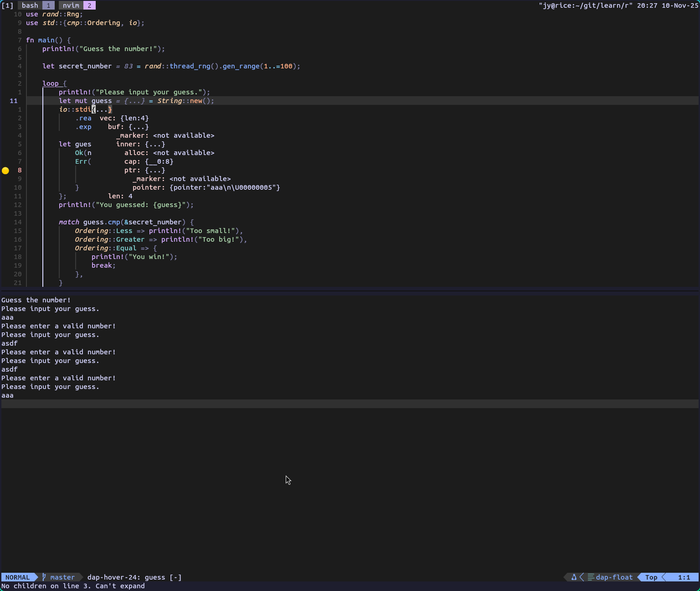Screen dimensions: 700x591
Task: Switch to the bash tmux window
Action: pos(30,5)
